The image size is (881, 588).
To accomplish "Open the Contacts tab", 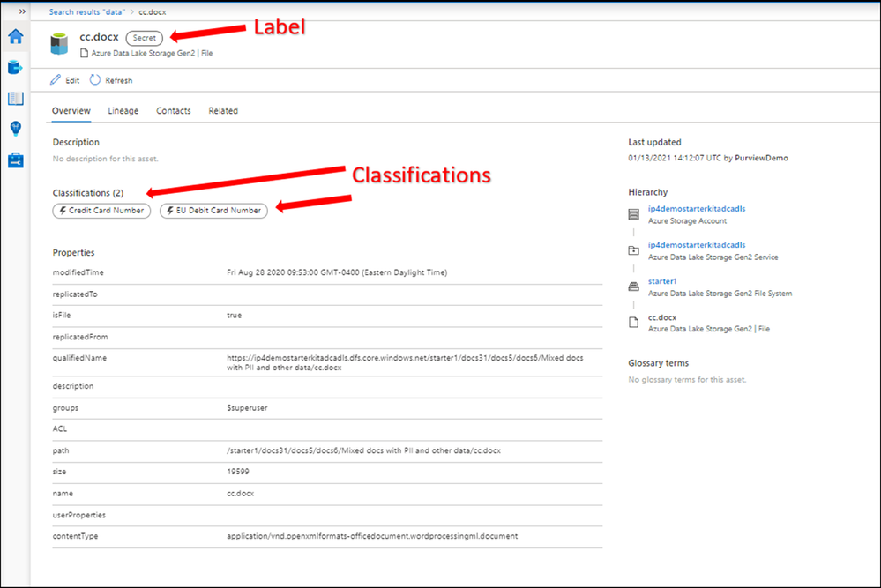I will click(x=174, y=111).
